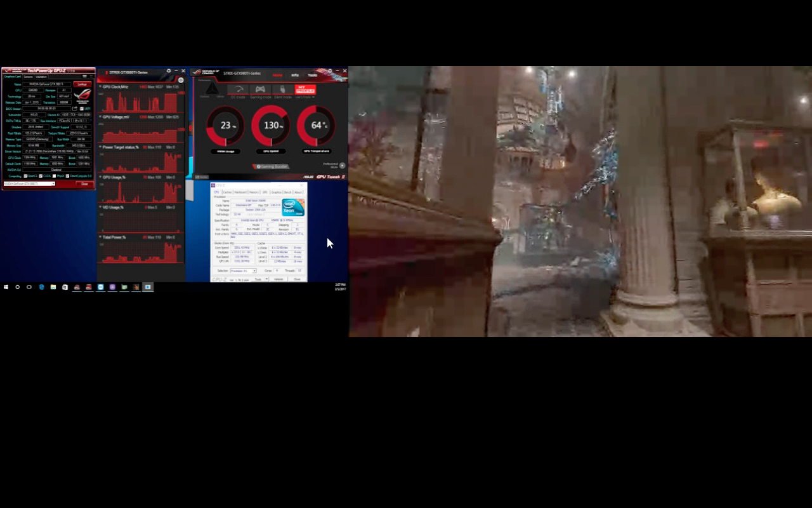Open settings gear in STRIX monitor window
This screenshot has height=508, width=812.
coord(169,71)
